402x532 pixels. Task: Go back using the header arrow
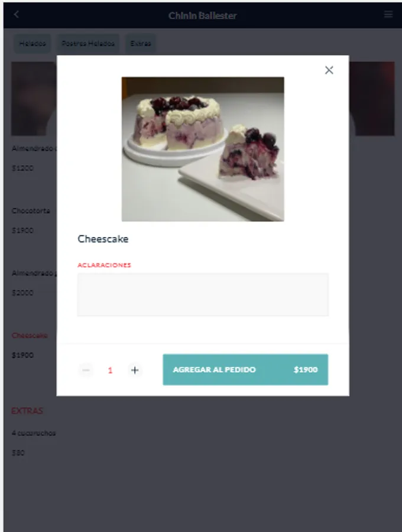(17, 15)
